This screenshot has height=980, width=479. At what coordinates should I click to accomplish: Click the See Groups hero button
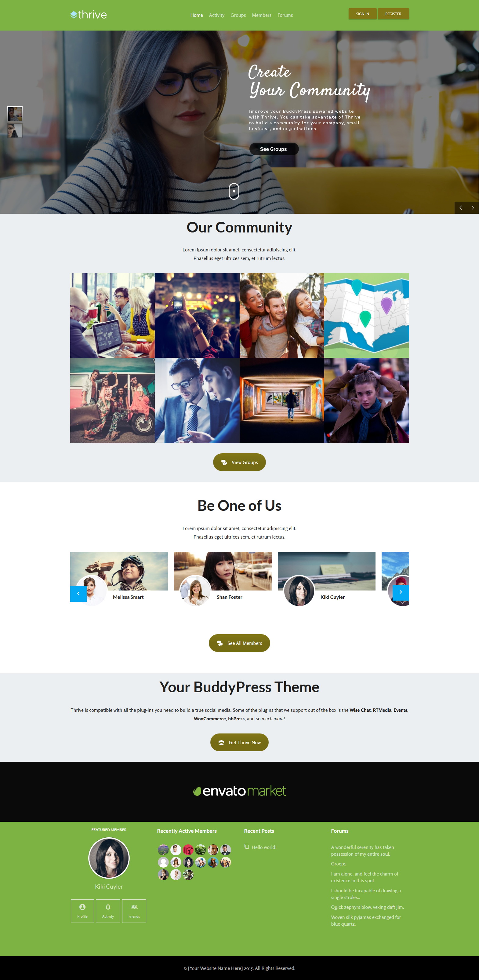click(x=274, y=149)
